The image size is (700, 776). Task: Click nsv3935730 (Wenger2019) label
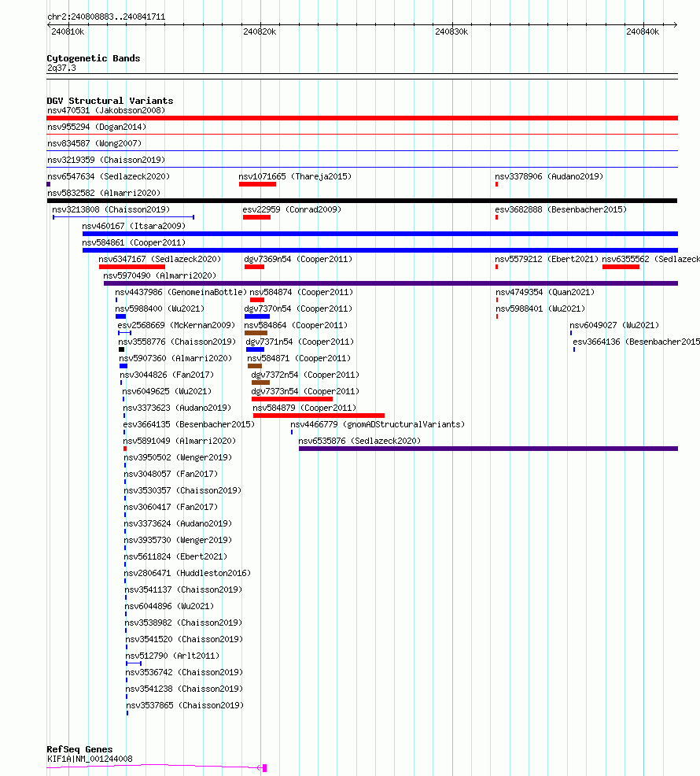tap(178, 541)
